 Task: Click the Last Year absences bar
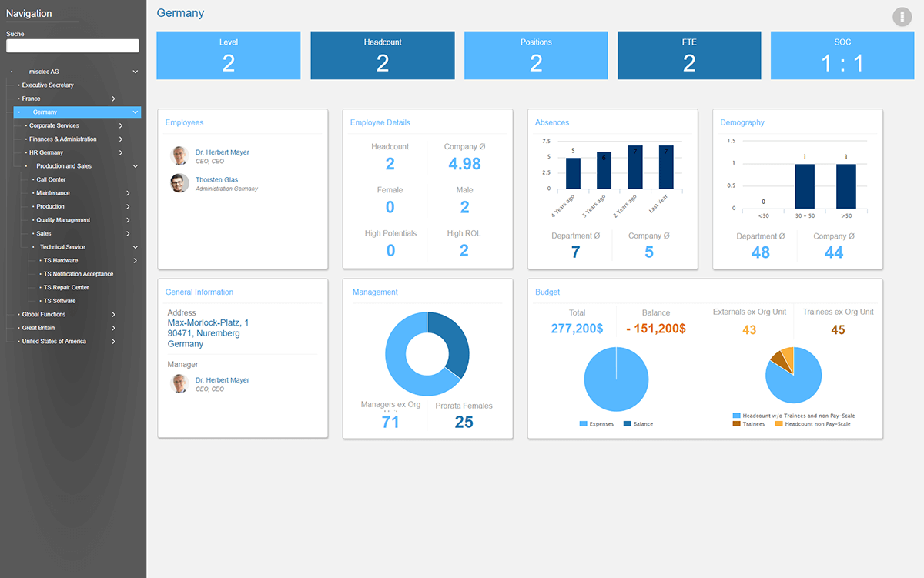(666, 167)
